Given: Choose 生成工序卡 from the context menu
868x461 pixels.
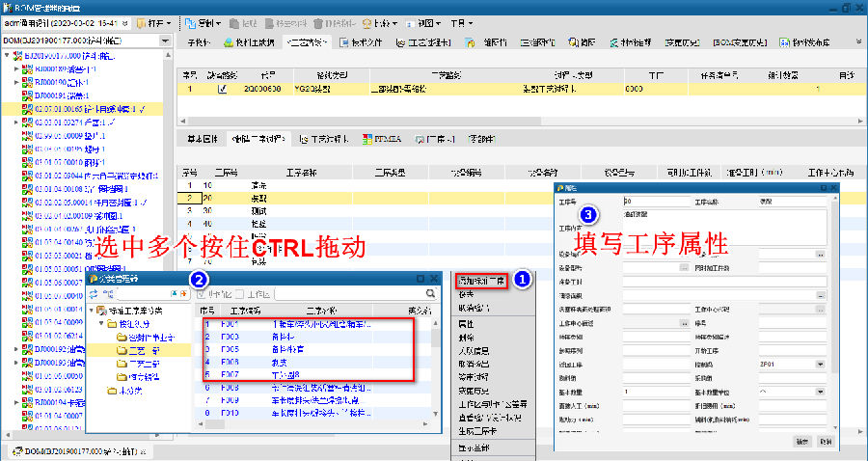Looking at the screenshot, I should pyautogui.click(x=477, y=432).
